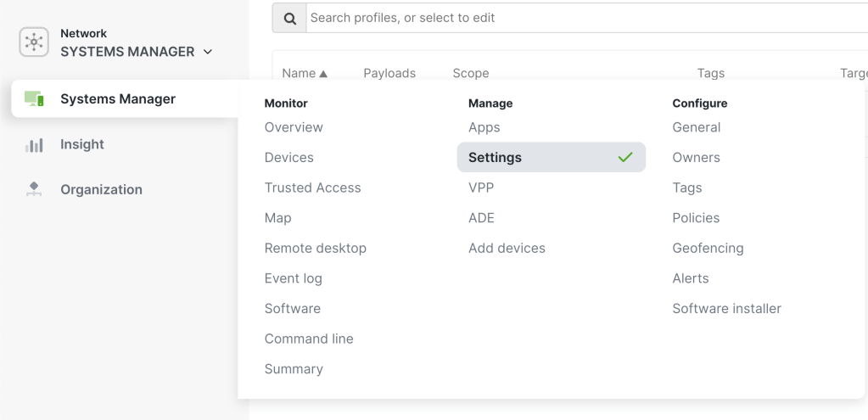
Task: Open the Event log
Action: (x=293, y=278)
